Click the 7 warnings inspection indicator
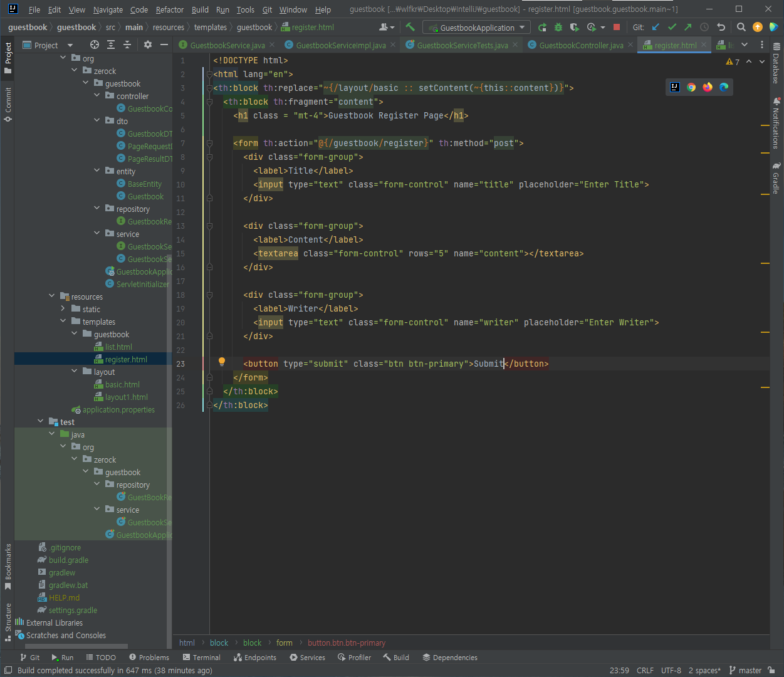 [733, 61]
